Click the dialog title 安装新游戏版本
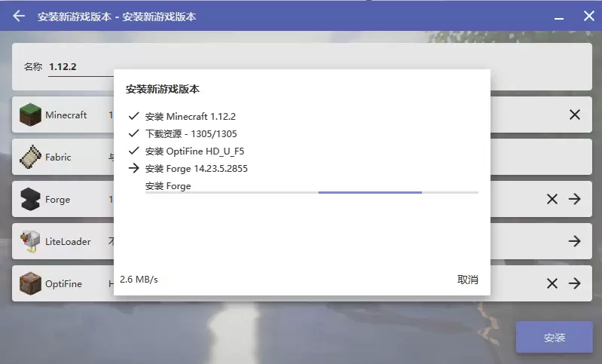The height and width of the screenshot is (364, 602). [x=163, y=89]
